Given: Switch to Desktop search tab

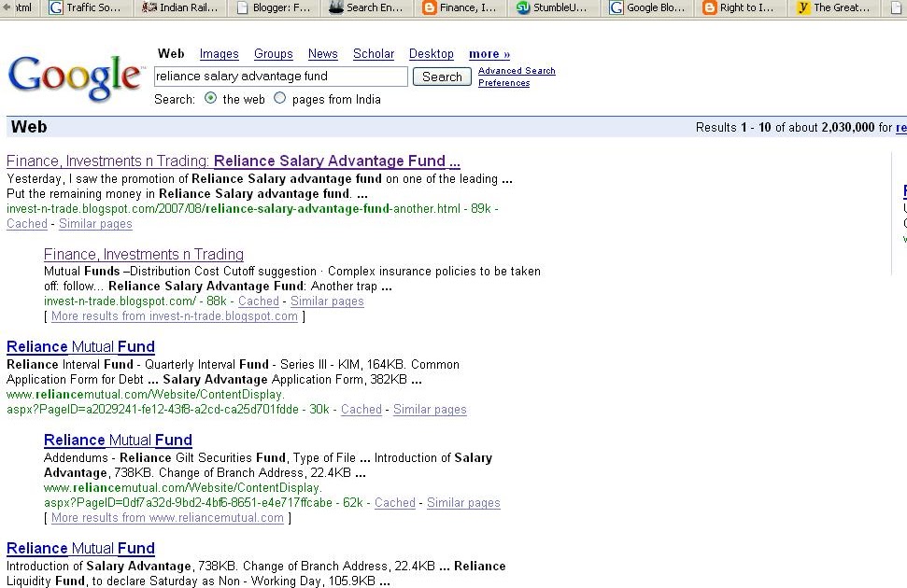Looking at the screenshot, I should pos(431,54).
